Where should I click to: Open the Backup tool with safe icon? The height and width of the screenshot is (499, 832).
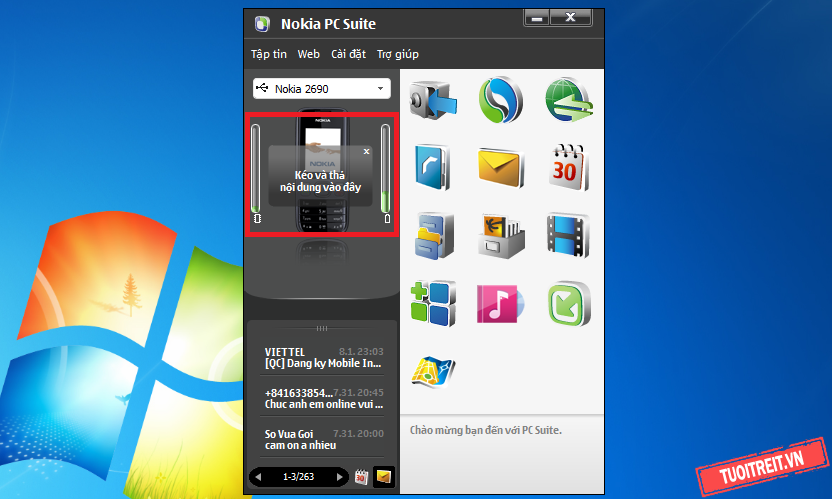(432, 100)
